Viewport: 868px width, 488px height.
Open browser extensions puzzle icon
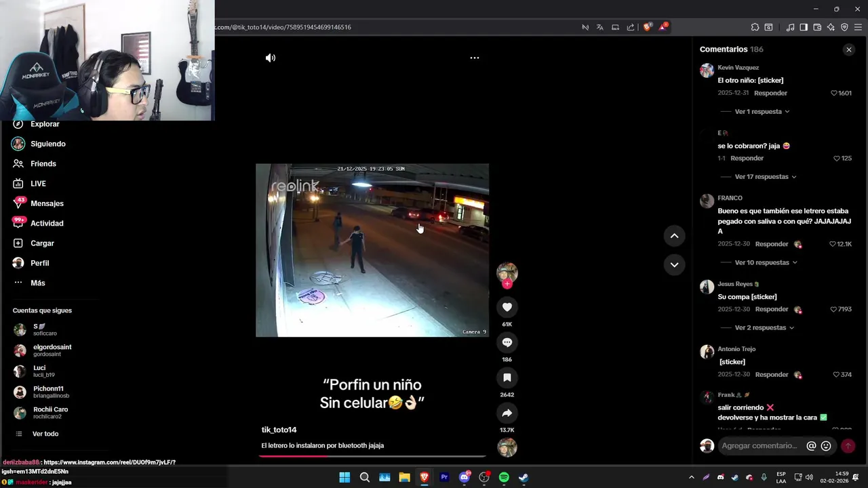pos(755,27)
